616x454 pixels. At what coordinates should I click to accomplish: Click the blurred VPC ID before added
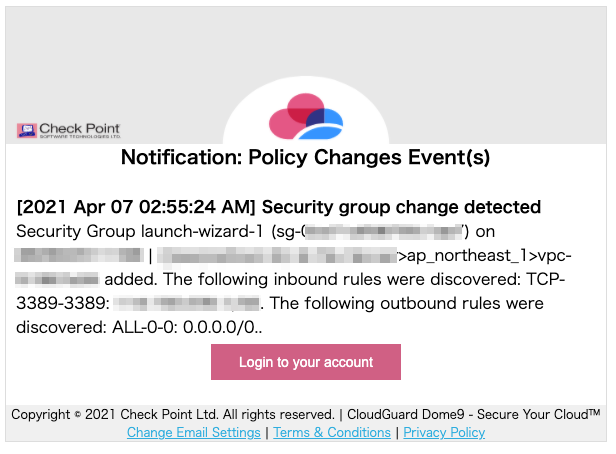(x=57, y=279)
